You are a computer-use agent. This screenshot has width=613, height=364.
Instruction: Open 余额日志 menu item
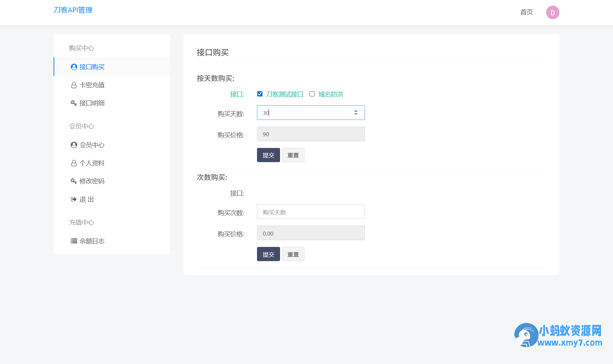(112, 241)
